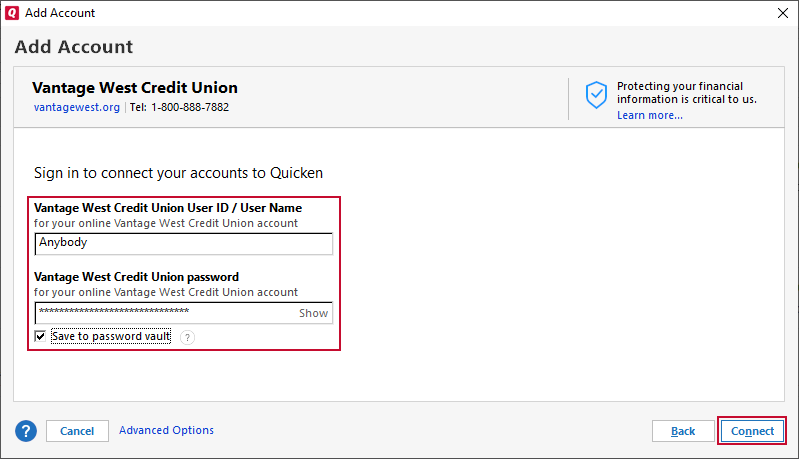This screenshot has height=459, width=799.
Task: Open help with the blue question mark icon
Action: [x=26, y=431]
